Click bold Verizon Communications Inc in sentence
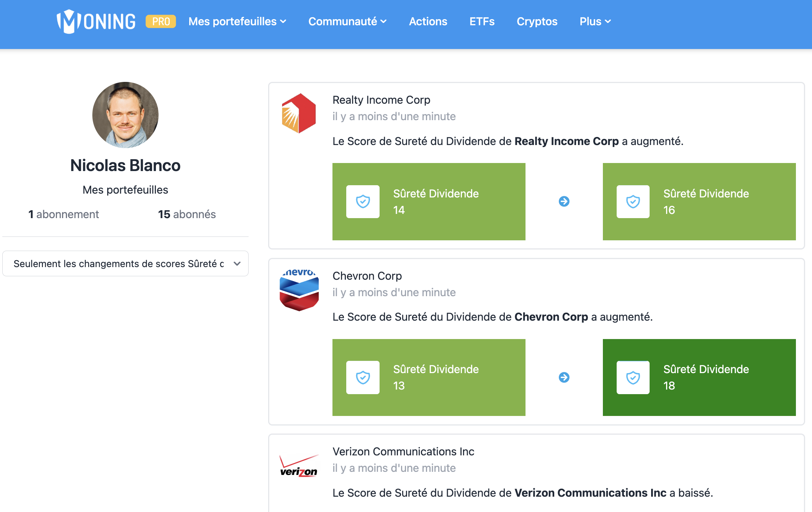The height and width of the screenshot is (512, 812). [590, 493]
